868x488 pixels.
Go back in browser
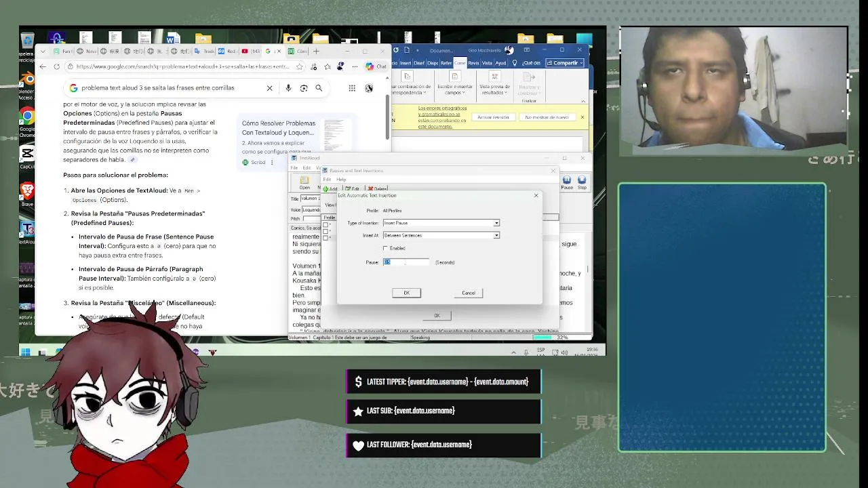tap(43, 66)
